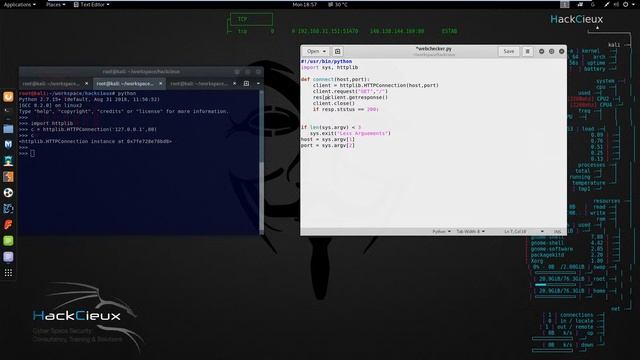Click 'port = sys.argv[2]' line
This screenshot has height=360, width=640.
[327, 145]
